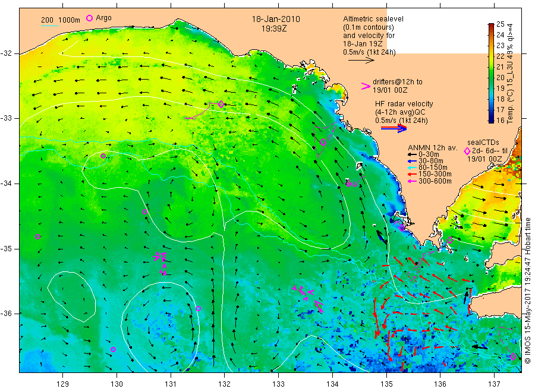Select Argo float marker near 129.9E 36.6S
535x392 pixels.
coord(114,349)
